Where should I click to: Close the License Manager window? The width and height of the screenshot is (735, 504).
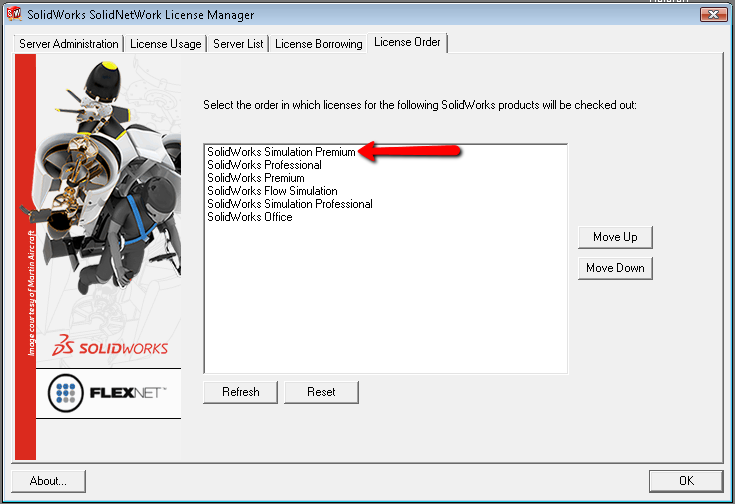point(713,15)
